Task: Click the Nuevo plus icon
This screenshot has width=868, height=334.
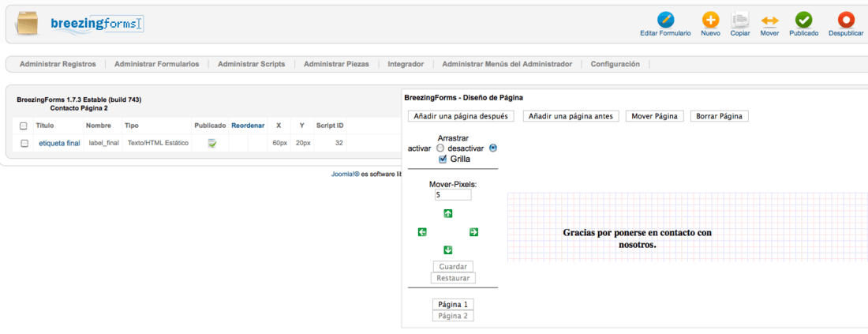Action: [710, 20]
